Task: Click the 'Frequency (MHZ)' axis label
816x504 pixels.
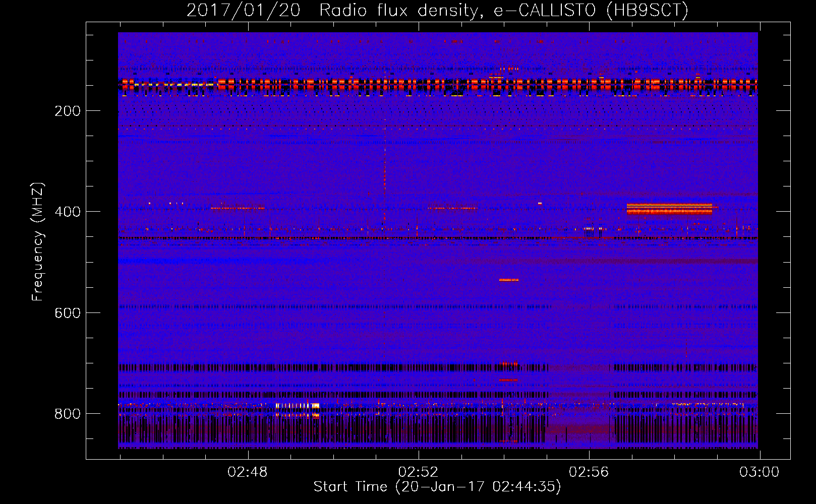Action: 38,242
